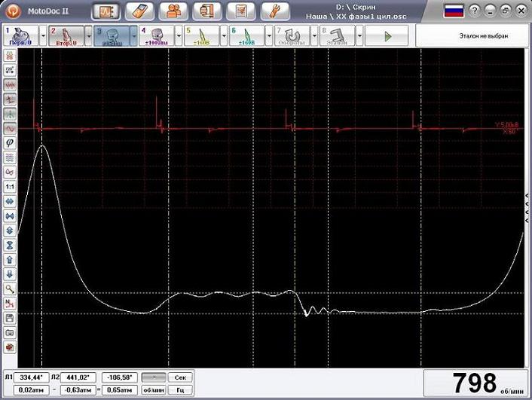Toggle the red waveform icon in sidebar
Image resolution: width=532 pixels, height=400 pixels.
[x=10, y=85]
